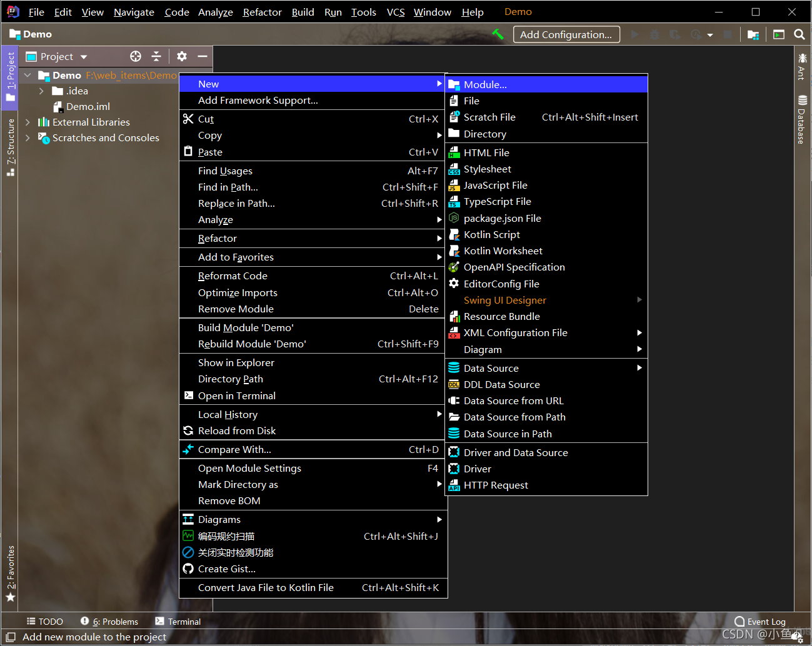Select Paste in the context menu
812x646 pixels.
point(312,152)
